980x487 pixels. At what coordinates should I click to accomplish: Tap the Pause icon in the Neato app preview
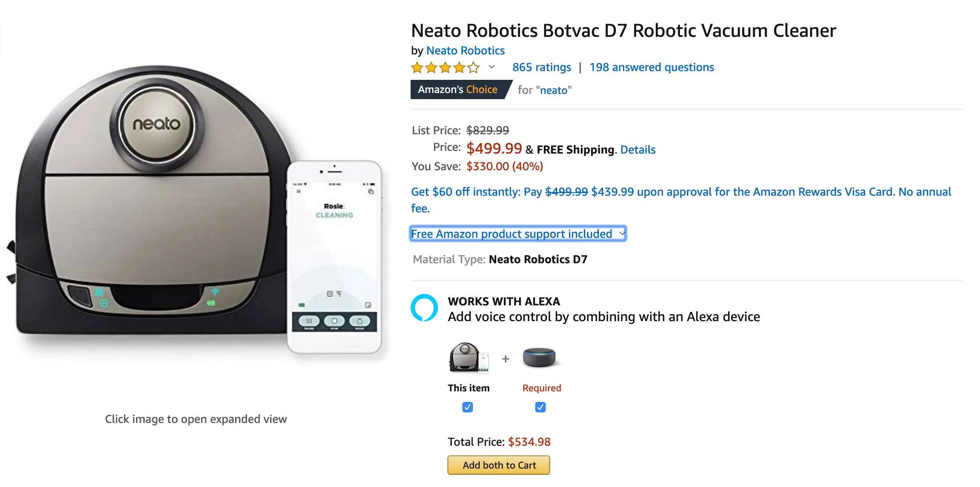[309, 321]
